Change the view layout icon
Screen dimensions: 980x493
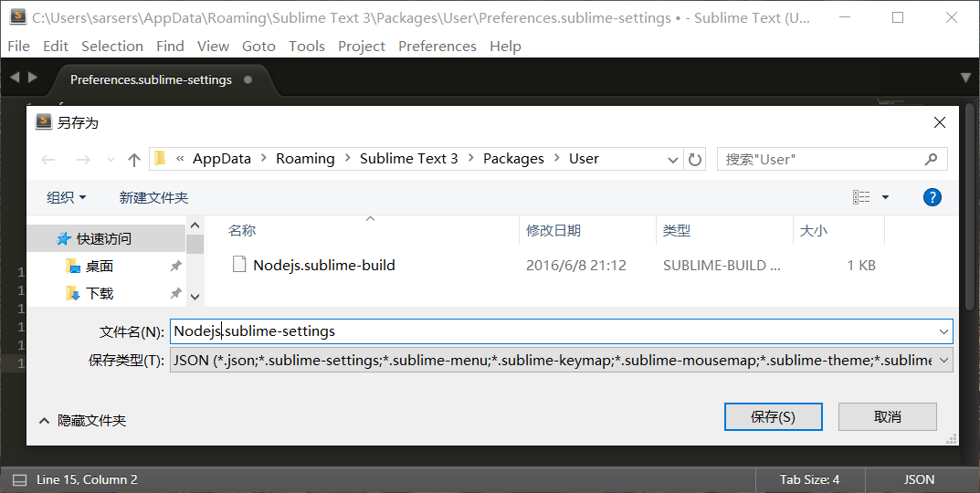point(861,197)
